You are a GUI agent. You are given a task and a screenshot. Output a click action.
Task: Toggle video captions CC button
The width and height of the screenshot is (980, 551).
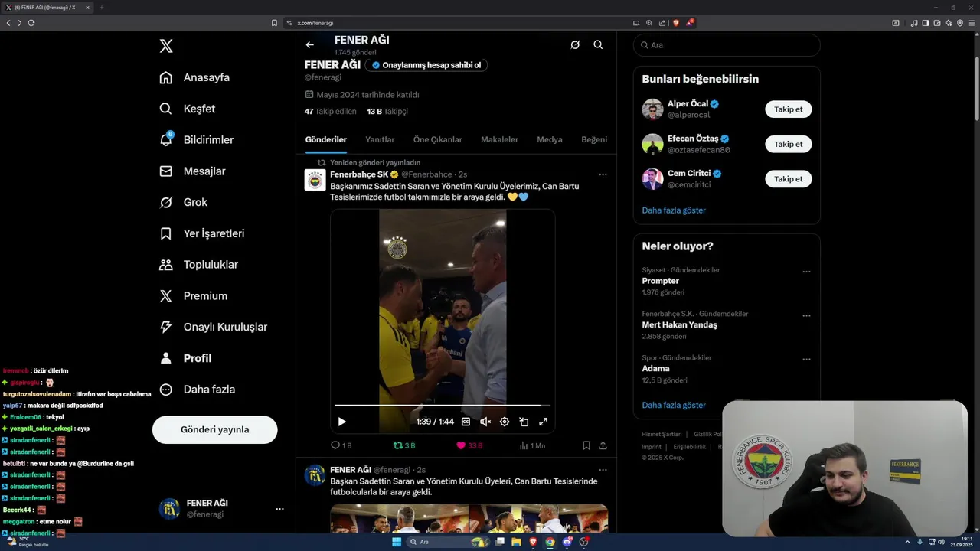[x=465, y=422]
